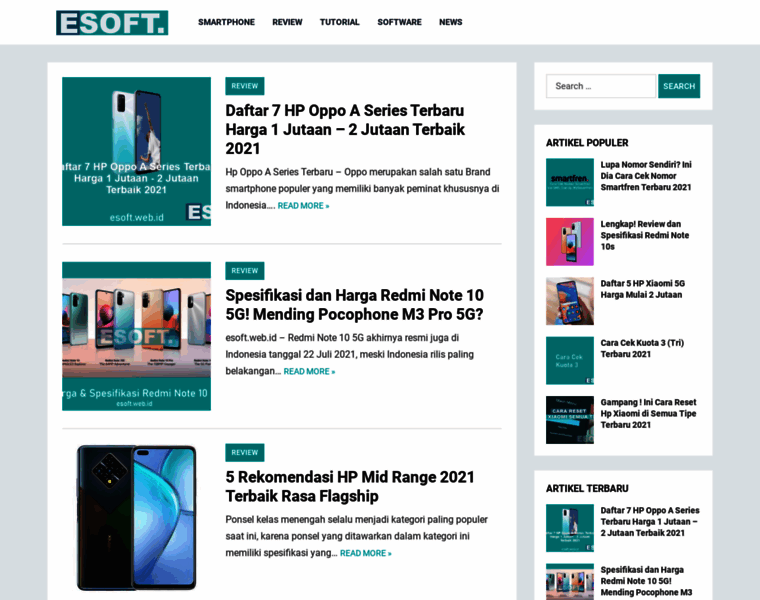Image resolution: width=760 pixels, height=600 pixels.
Task: Click the 'esoft.web.id – Redmi Note 10 5G' excerpt
Action: (349, 354)
